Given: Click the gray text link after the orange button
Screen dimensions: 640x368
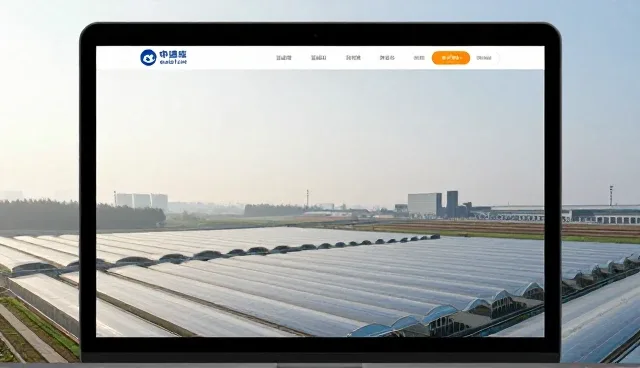Looking at the screenshot, I should [484, 58].
